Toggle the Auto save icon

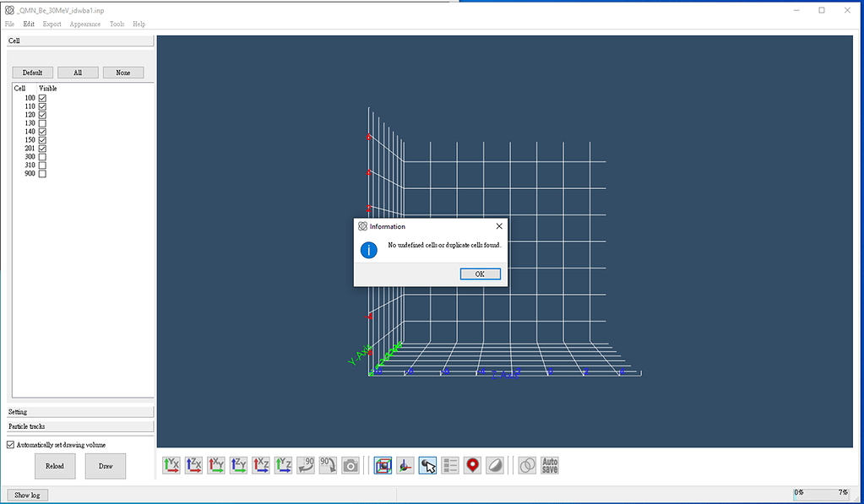tap(549, 465)
